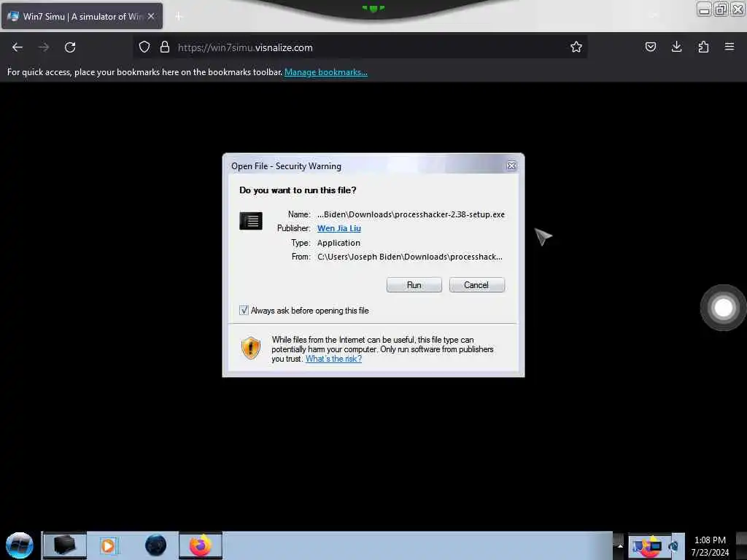Image resolution: width=747 pixels, height=560 pixels.
Task: Launch Windows Media Player from taskbar
Action: 108,545
